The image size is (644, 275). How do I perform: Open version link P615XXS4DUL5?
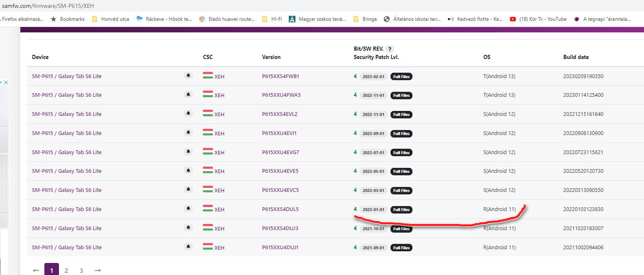pos(280,209)
